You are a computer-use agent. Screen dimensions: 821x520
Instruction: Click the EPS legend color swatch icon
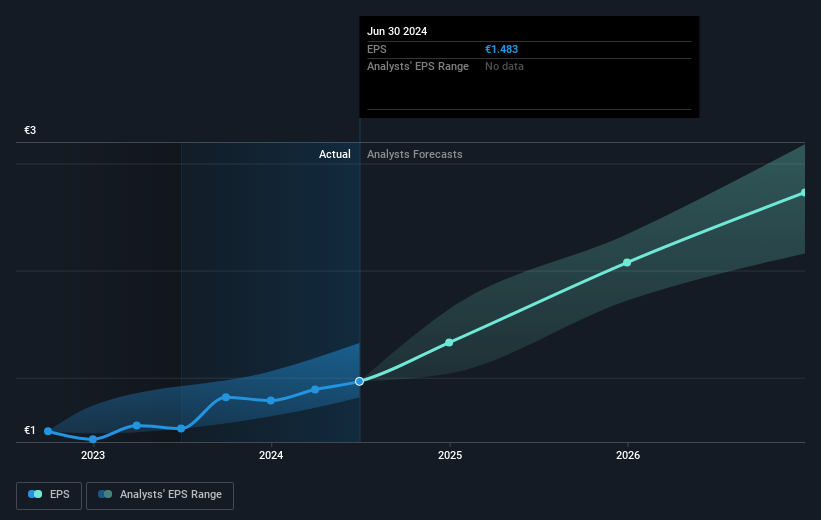[35, 494]
